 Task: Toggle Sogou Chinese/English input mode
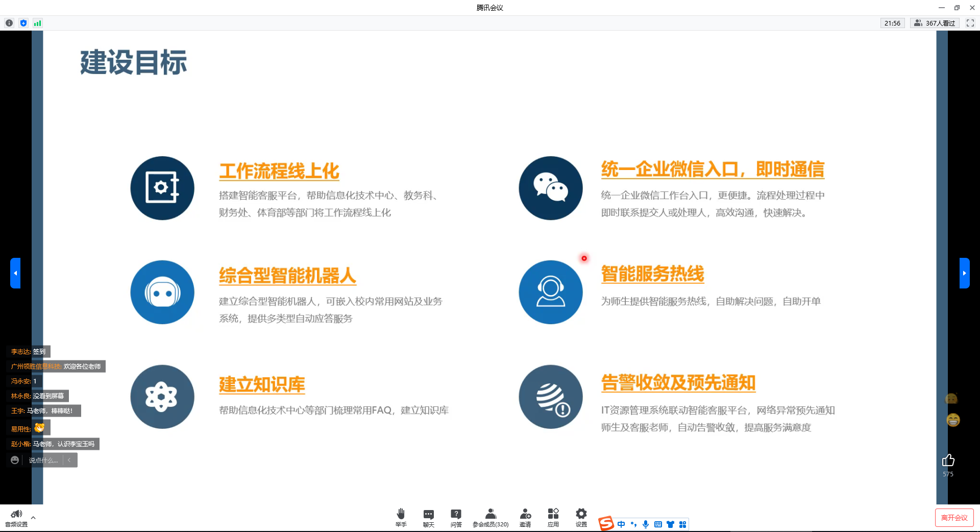621,524
